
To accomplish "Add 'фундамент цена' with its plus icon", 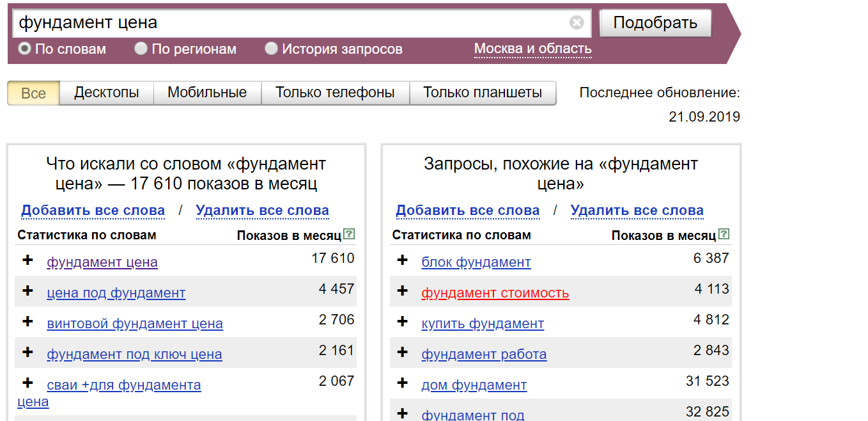I will click(x=27, y=260).
